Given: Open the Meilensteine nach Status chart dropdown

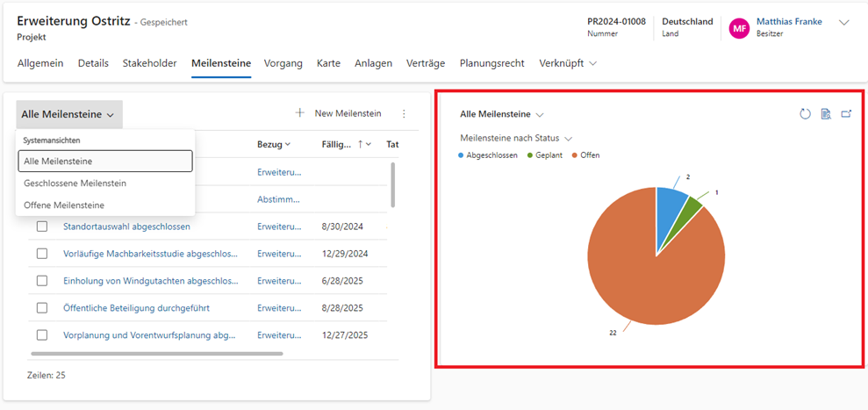Looking at the screenshot, I should click(516, 138).
